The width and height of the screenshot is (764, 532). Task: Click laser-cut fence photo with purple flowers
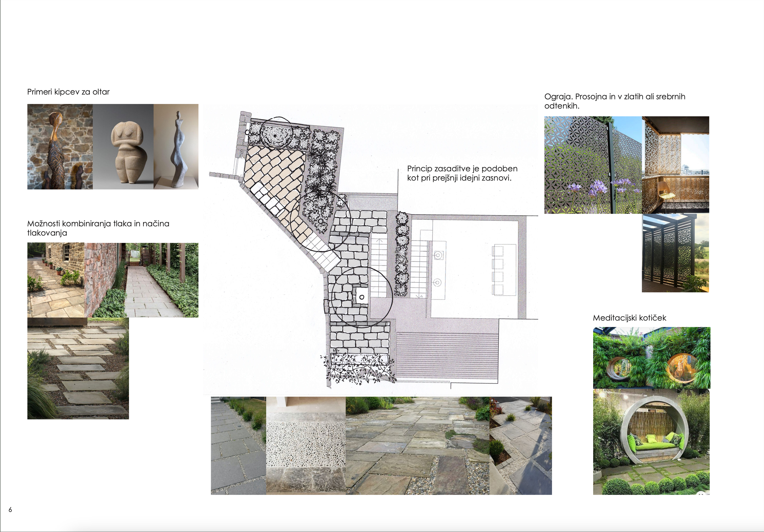pos(593,165)
